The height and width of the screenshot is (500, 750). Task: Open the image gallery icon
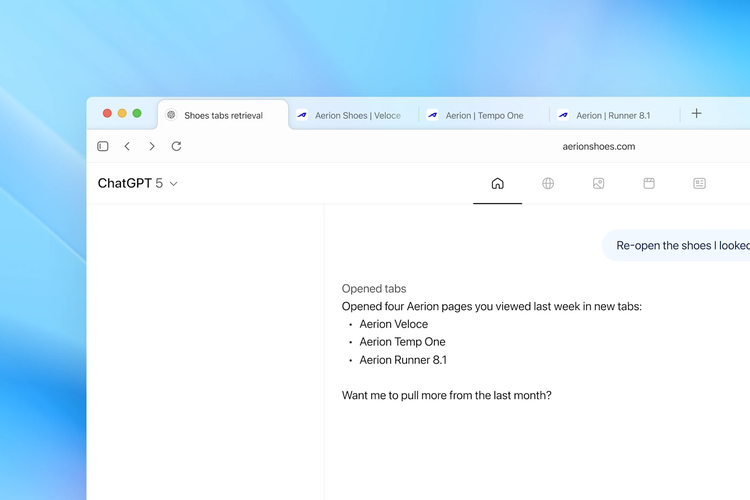pos(598,184)
